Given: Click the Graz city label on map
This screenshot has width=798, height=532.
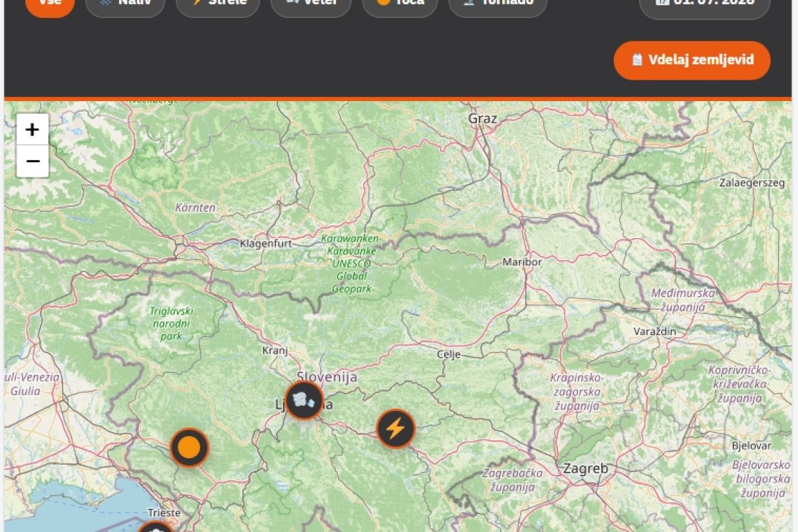Looking at the screenshot, I should coord(483,119).
